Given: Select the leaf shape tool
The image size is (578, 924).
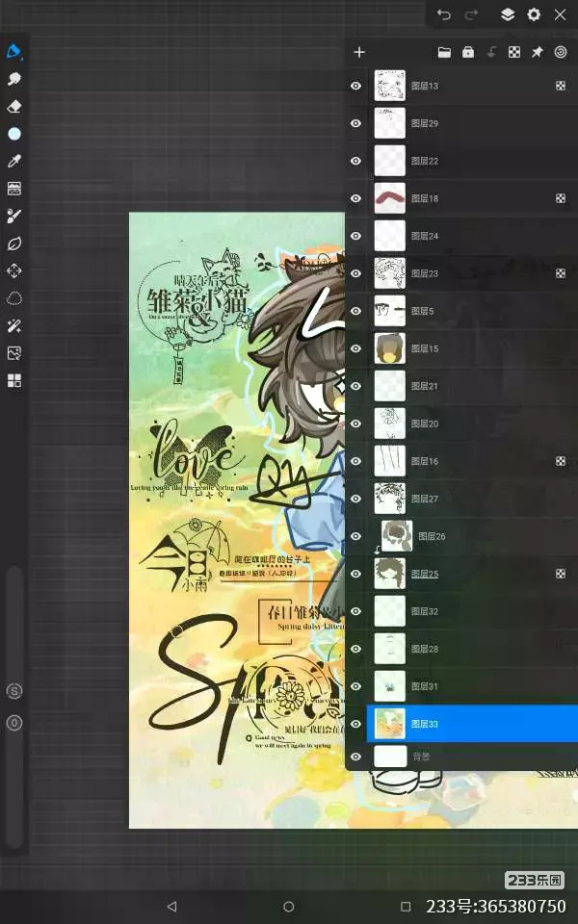Looking at the screenshot, I should pyautogui.click(x=14, y=244).
